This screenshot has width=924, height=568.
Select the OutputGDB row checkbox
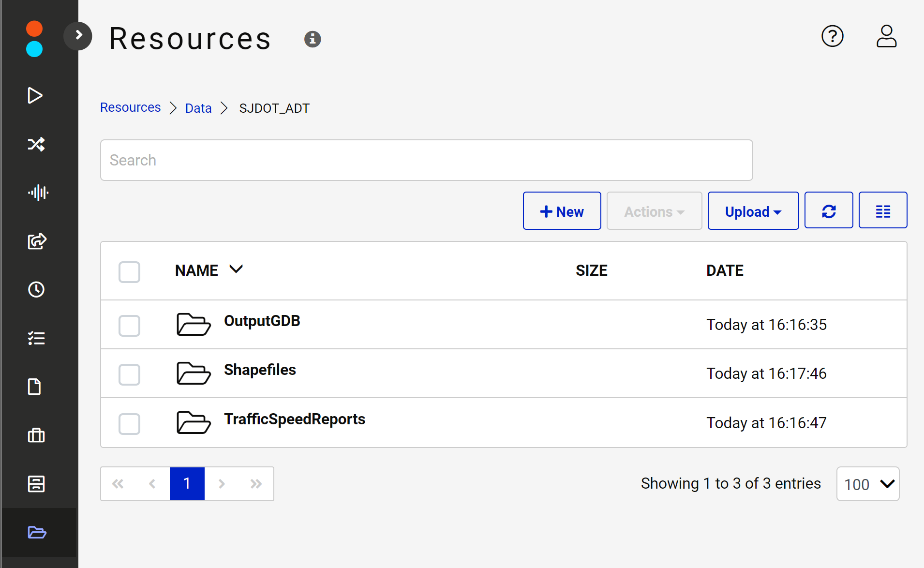coord(129,326)
